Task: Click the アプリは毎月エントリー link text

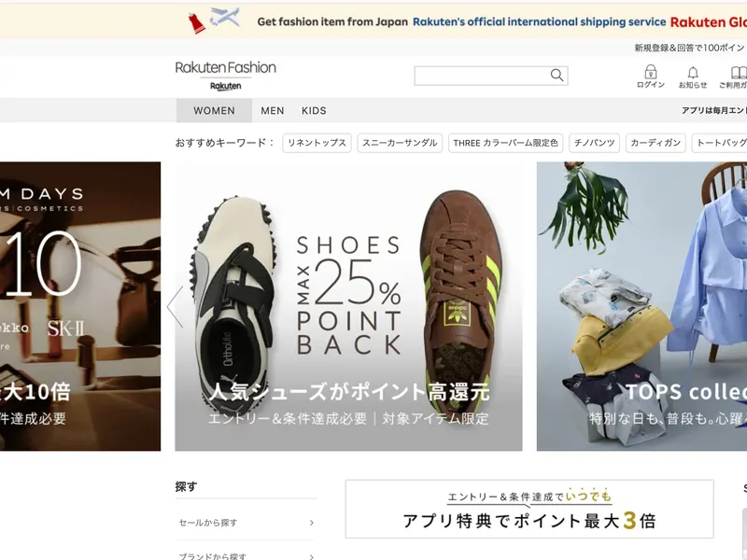Action: [714, 110]
